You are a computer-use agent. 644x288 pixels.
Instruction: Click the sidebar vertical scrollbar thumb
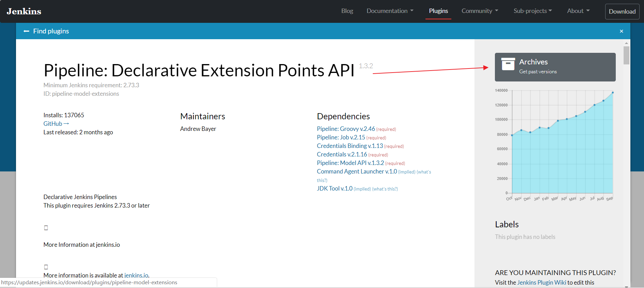pyautogui.click(x=626, y=55)
